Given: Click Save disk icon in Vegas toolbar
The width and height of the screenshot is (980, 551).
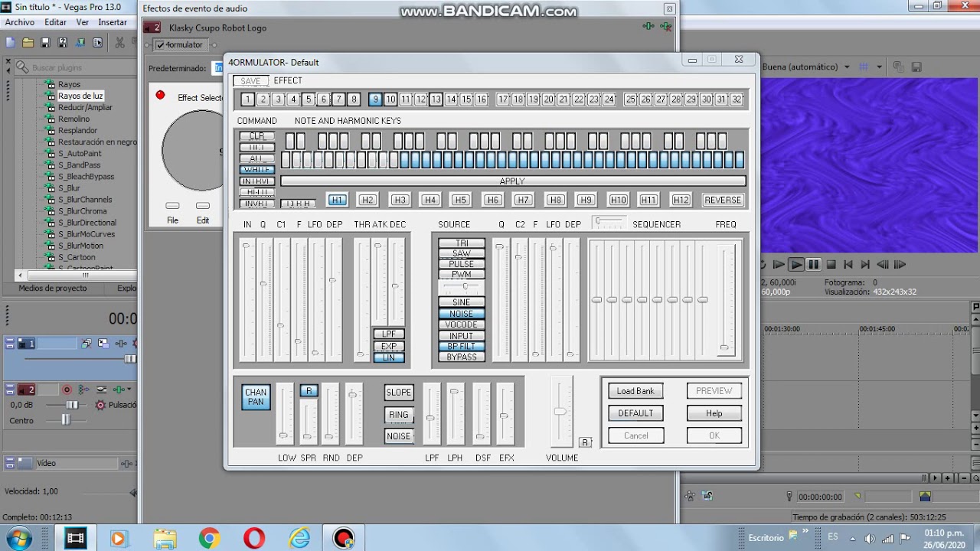Looking at the screenshot, I should (x=45, y=43).
